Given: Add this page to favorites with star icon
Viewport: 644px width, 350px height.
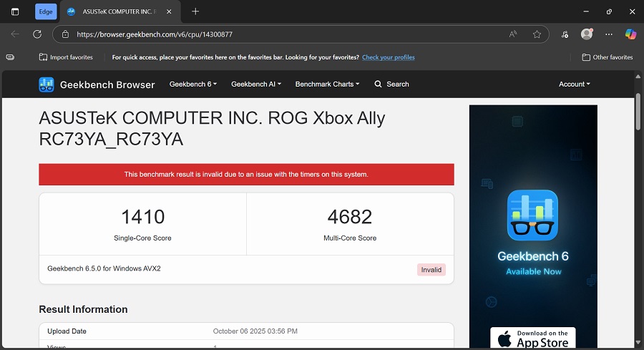Looking at the screenshot, I should pyautogui.click(x=537, y=34).
